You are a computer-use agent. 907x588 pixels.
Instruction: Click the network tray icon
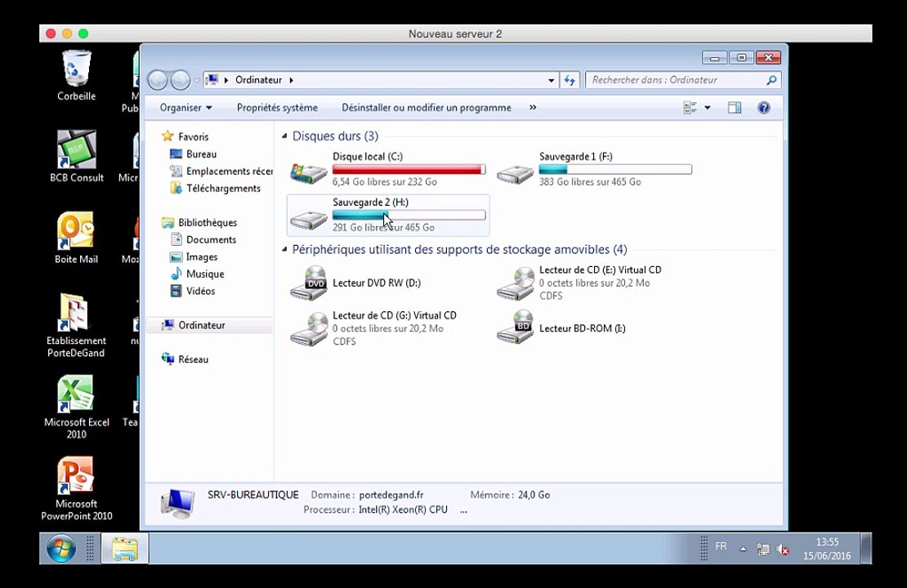[763, 550]
